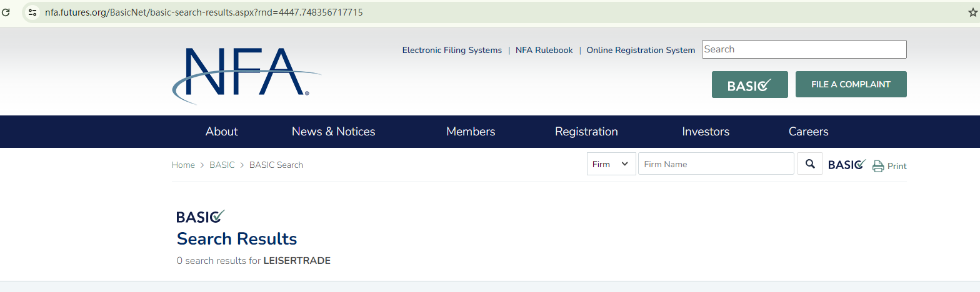The height and width of the screenshot is (292, 980).
Task: Click the BASIC logo beside Print
Action: [846, 165]
